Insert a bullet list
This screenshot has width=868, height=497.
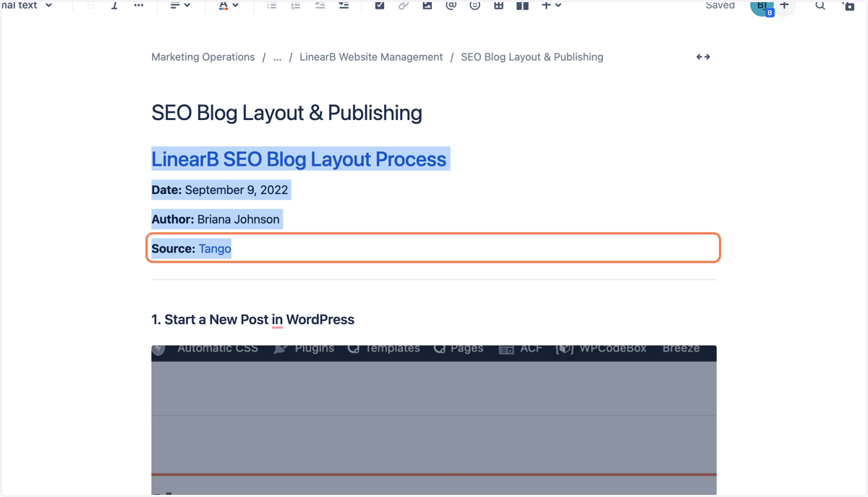pyautogui.click(x=272, y=5)
